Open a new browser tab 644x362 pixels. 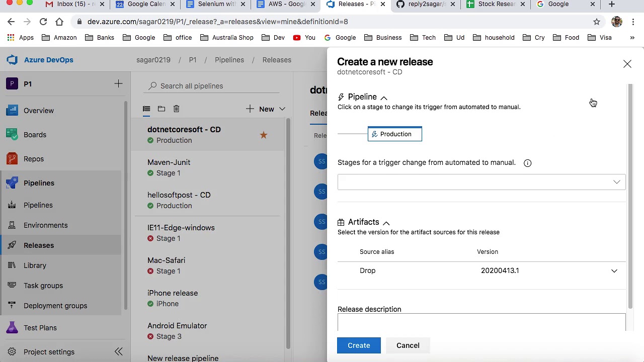(612, 4)
